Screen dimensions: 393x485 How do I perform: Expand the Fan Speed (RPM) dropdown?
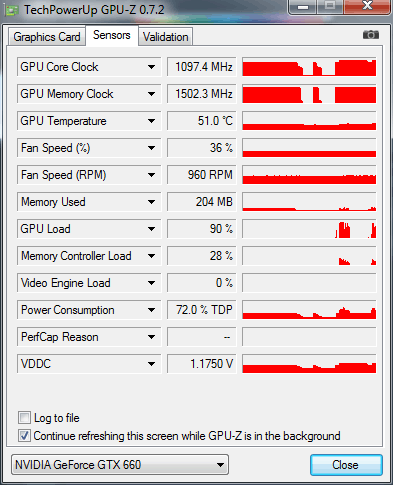(151, 175)
